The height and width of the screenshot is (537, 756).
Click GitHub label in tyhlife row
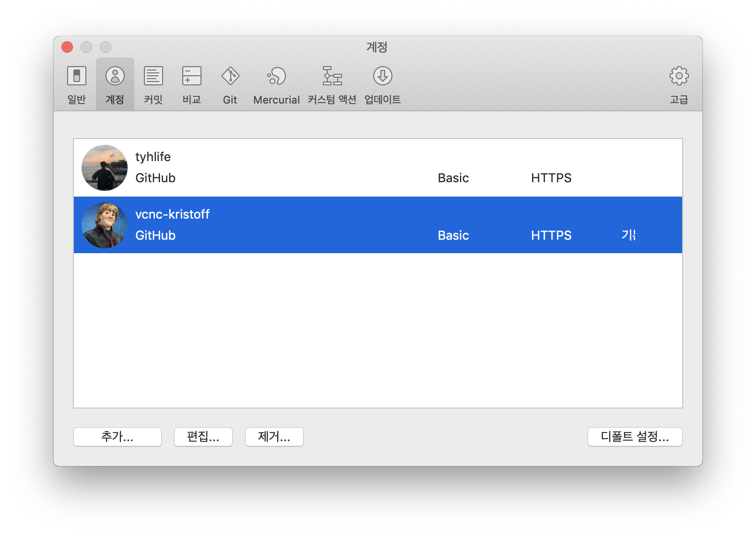point(155,178)
